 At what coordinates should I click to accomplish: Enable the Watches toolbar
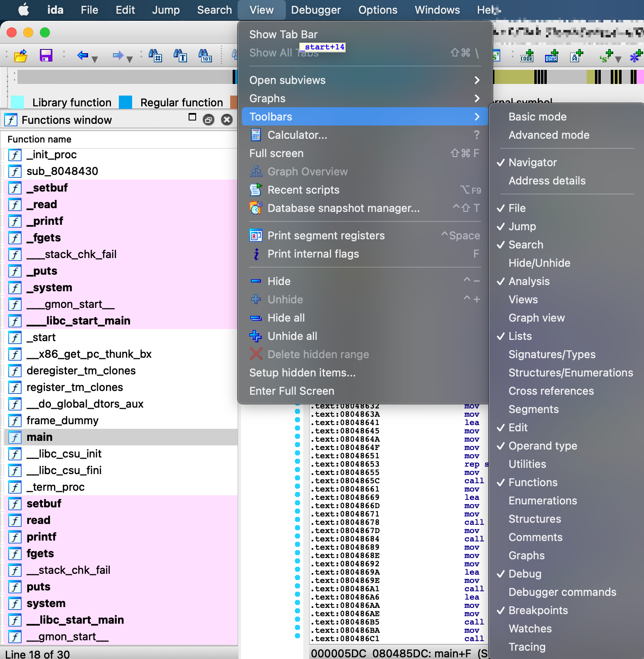pos(567,629)
